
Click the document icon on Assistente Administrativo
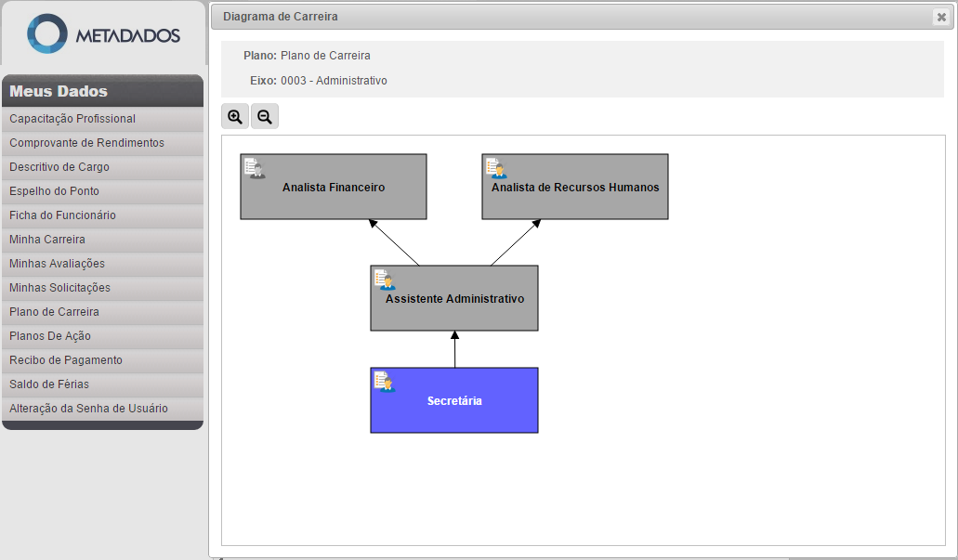(x=385, y=280)
